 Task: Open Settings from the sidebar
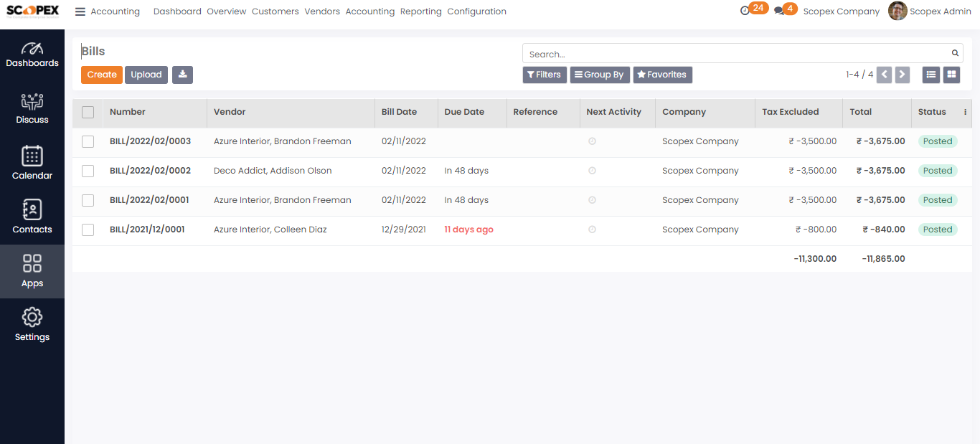[x=32, y=325]
